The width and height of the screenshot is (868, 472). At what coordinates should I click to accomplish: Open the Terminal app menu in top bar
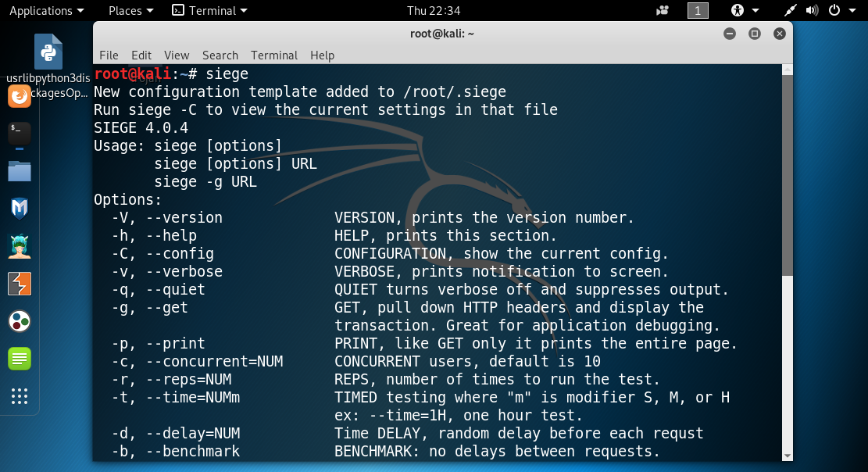pyautogui.click(x=210, y=10)
